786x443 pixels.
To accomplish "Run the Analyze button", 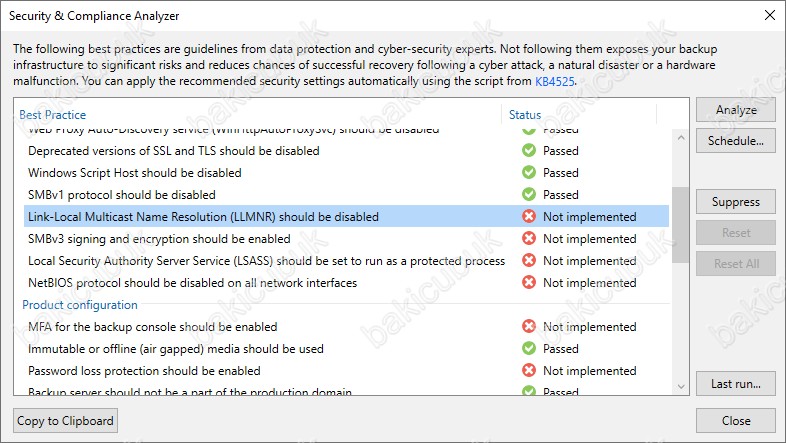I will [x=735, y=110].
